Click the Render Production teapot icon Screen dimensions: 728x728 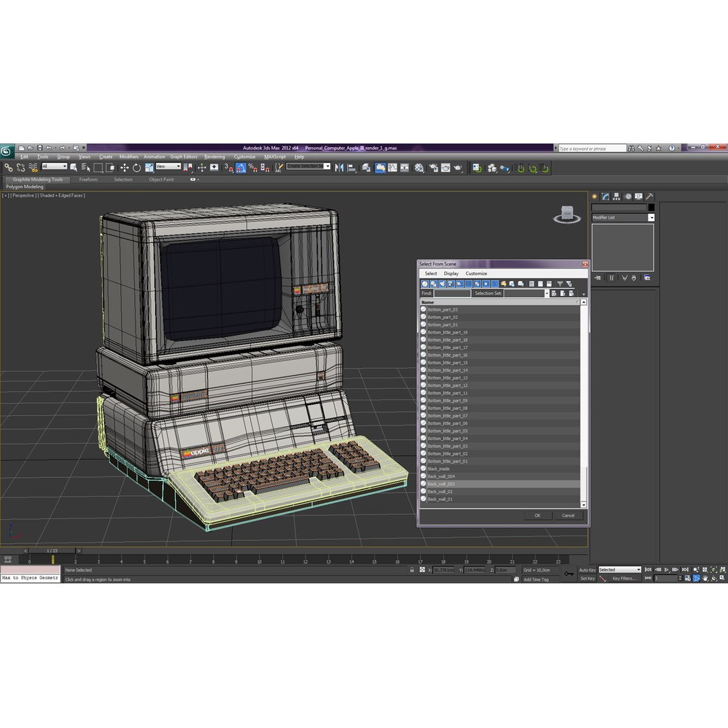click(458, 168)
